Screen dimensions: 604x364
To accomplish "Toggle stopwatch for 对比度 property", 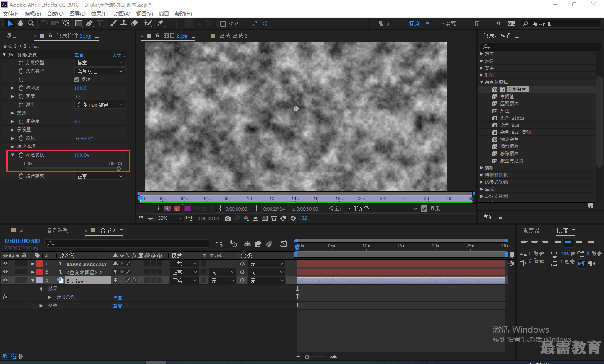I will tap(21, 88).
